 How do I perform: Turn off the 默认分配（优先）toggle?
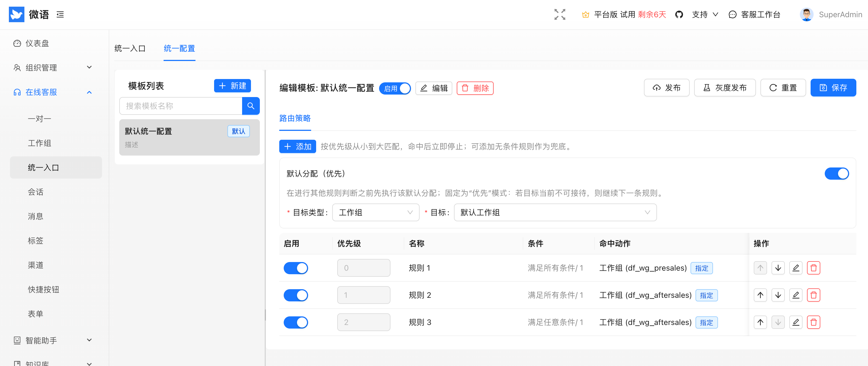837,174
